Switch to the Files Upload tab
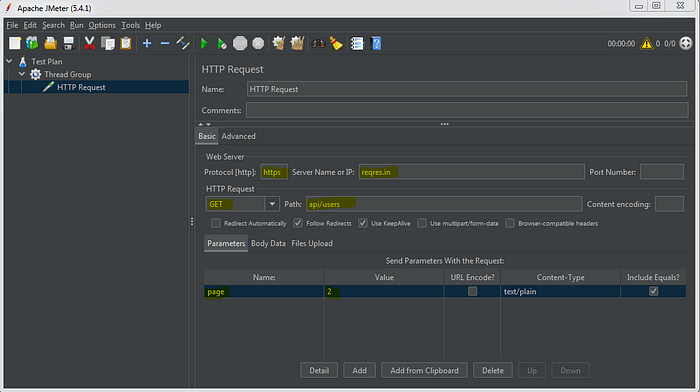The height and width of the screenshot is (392, 700). (312, 243)
